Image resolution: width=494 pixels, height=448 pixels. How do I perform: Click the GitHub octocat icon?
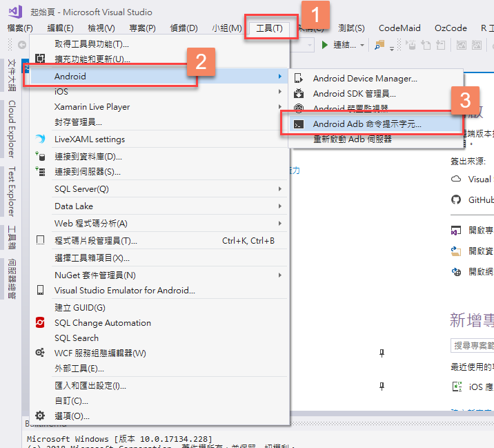tap(456, 199)
